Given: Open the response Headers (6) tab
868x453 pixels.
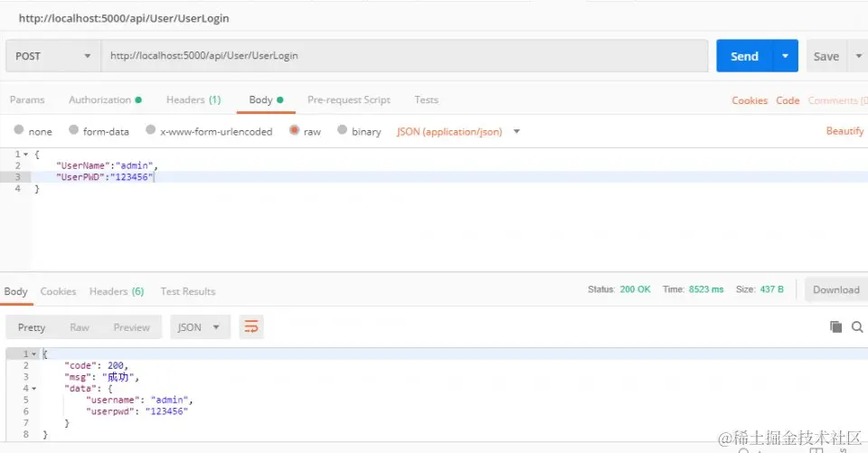Looking at the screenshot, I should tap(117, 291).
